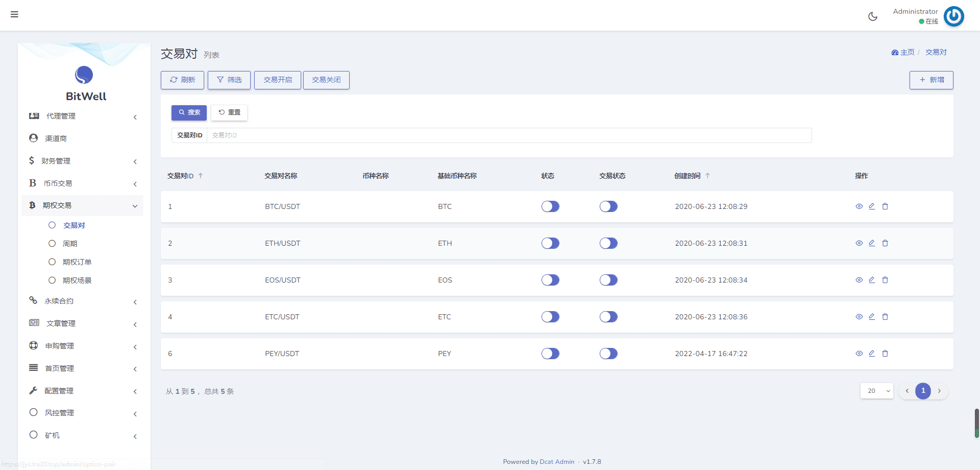Collapse the 期权交易 sidebar menu

click(82, 205)
